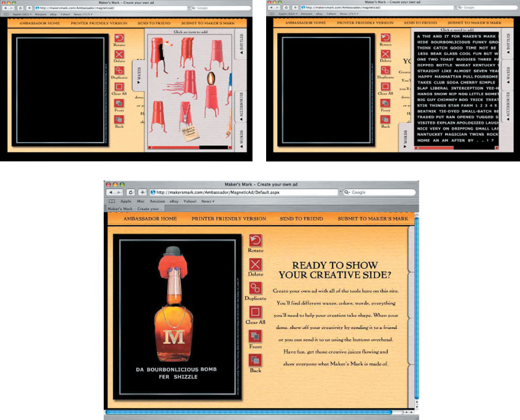Click Back icon in the word list window
This screenshot has width=520, height=420.
(385, 119)
